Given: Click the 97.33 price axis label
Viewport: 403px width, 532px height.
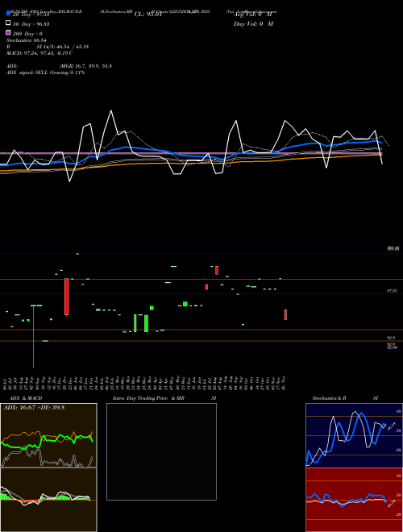Looking at the screenshot, I should point(393,291).
